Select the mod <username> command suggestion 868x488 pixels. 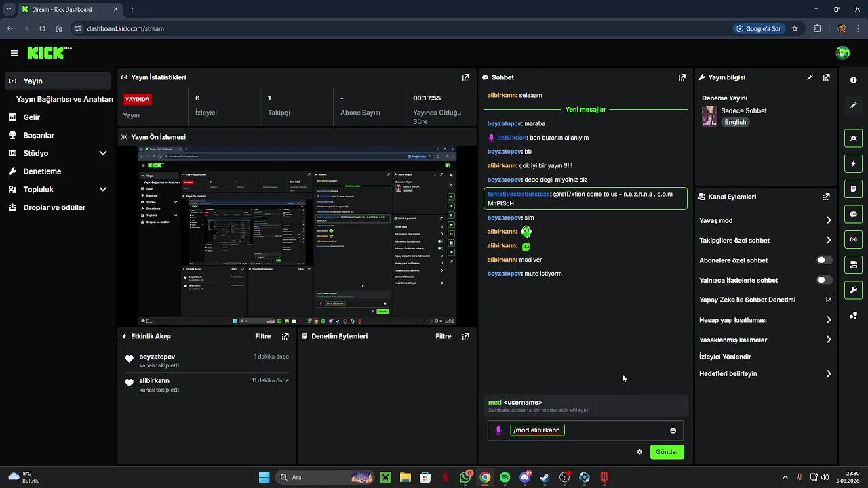pos(587,406)
